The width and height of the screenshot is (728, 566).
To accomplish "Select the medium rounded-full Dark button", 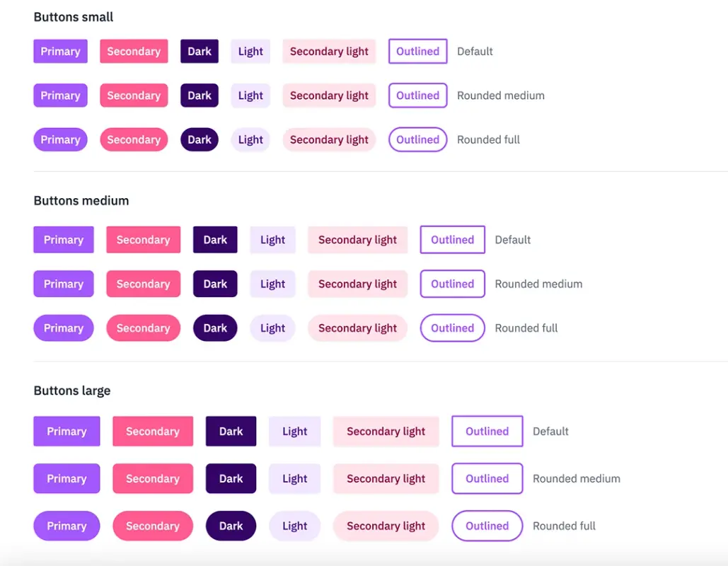I will (215, 328).
